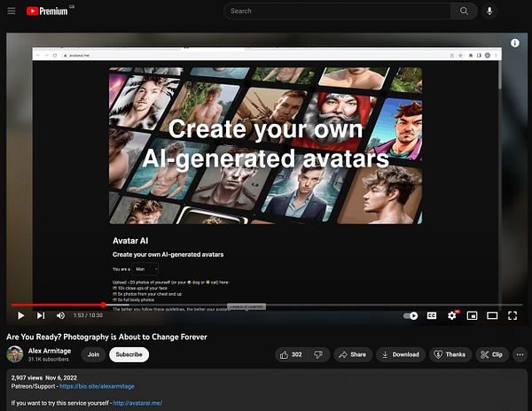This screenshot has height=411, width=532.
Task: Subscribe to Alex Armitage channel
Action: point(129,354)
